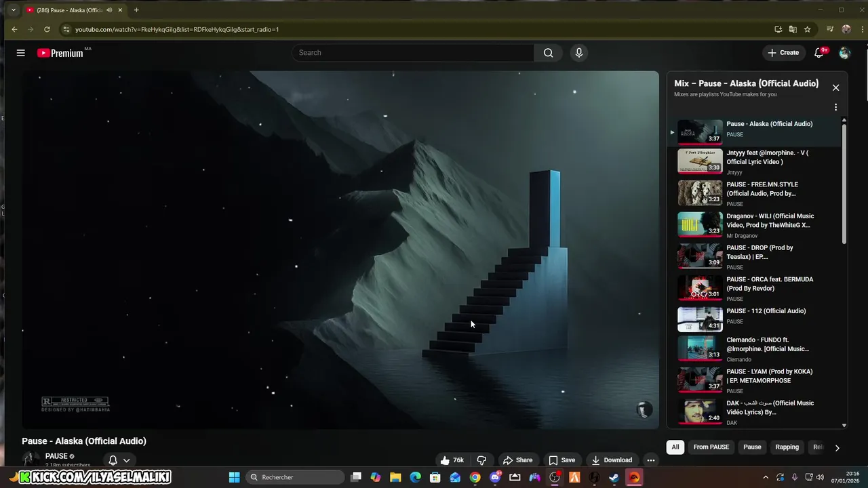Screen dimensions: 868x488
Task: Open PAUSE - DROP (Prod by Teaslax) title
Action: [x=759, y=252]
